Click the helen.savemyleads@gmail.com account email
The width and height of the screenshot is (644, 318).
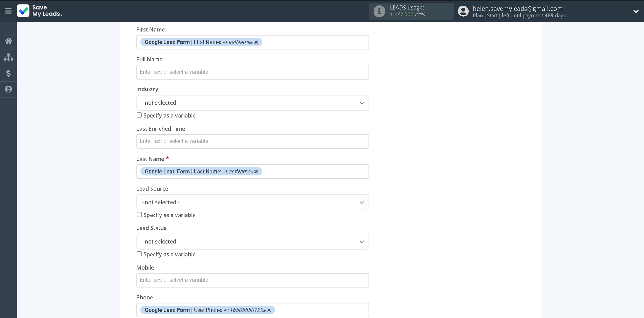[x=517, y=8]
